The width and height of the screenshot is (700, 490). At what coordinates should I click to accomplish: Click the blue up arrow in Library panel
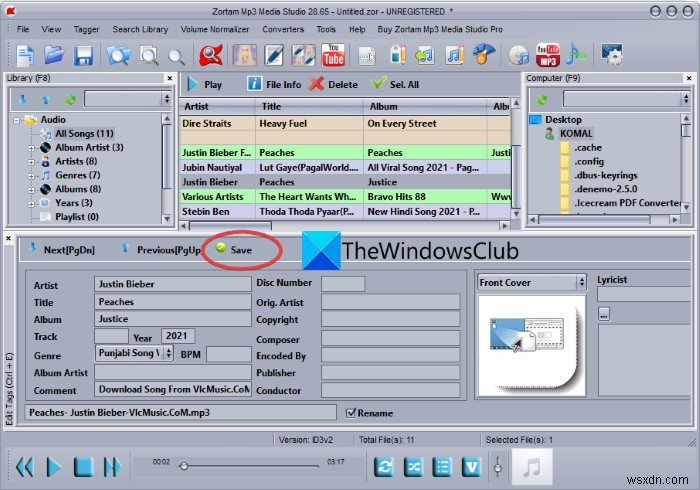46,99
